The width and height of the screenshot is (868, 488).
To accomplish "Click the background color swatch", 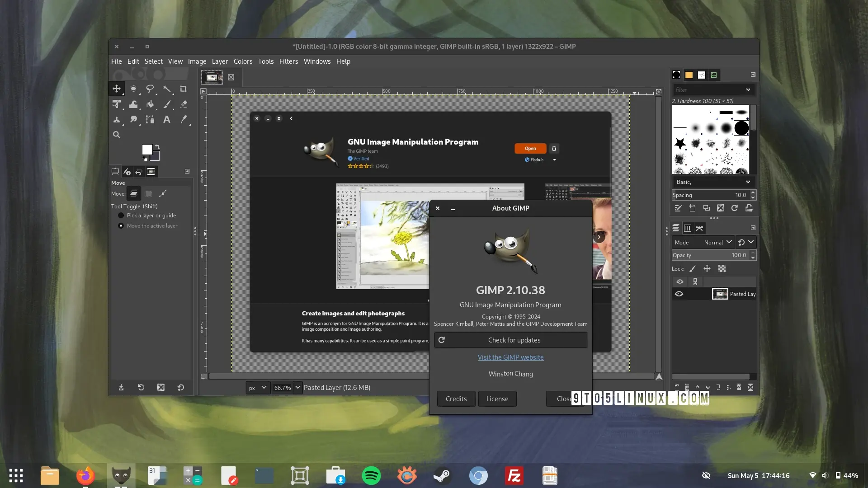I will (x=156, y=157).
